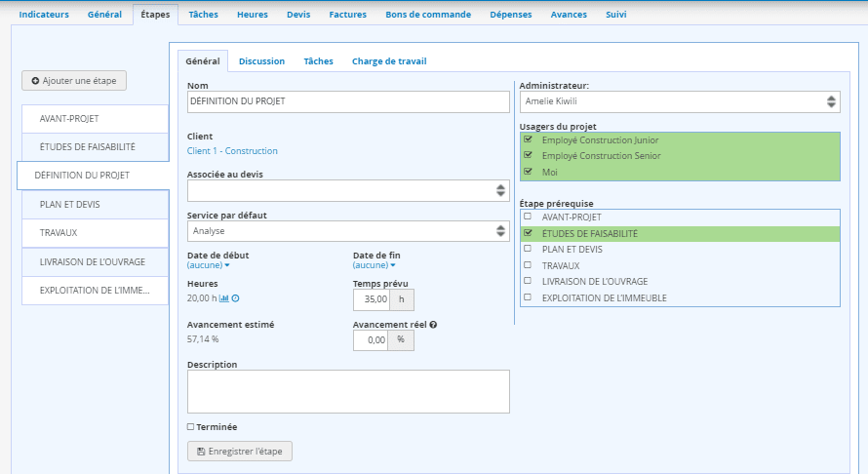Image resolution: width=868 pixels, height=474 pixels.
Task: Open the Charge de travail sub-tab
Action: pyautogui.click(x=389, y=61)
